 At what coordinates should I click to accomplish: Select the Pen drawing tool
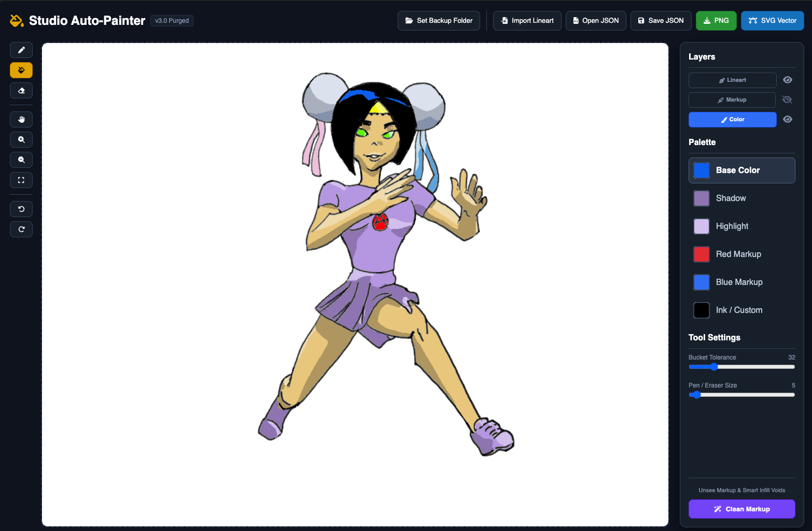(21, 50)
